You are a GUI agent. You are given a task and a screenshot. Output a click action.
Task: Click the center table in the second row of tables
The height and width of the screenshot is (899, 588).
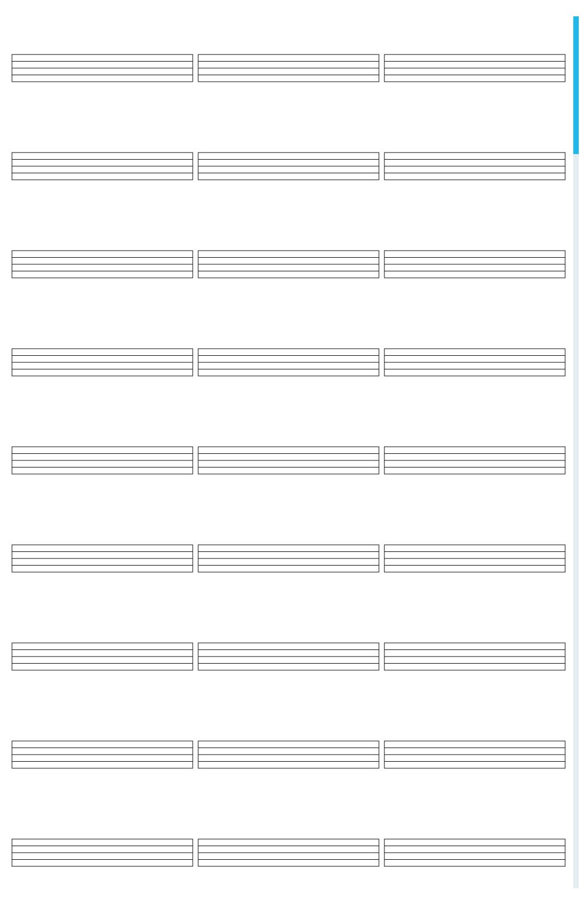289,166
